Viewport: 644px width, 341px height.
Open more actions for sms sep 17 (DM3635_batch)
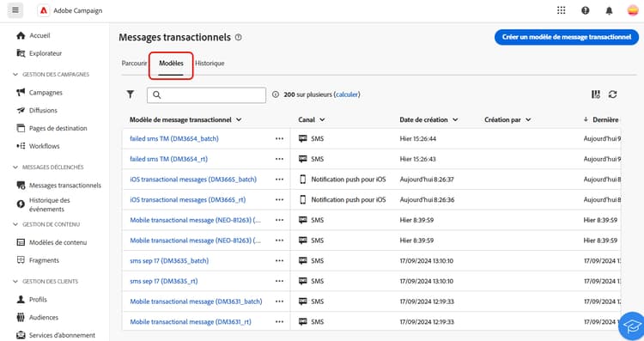[x=279, y=261]
